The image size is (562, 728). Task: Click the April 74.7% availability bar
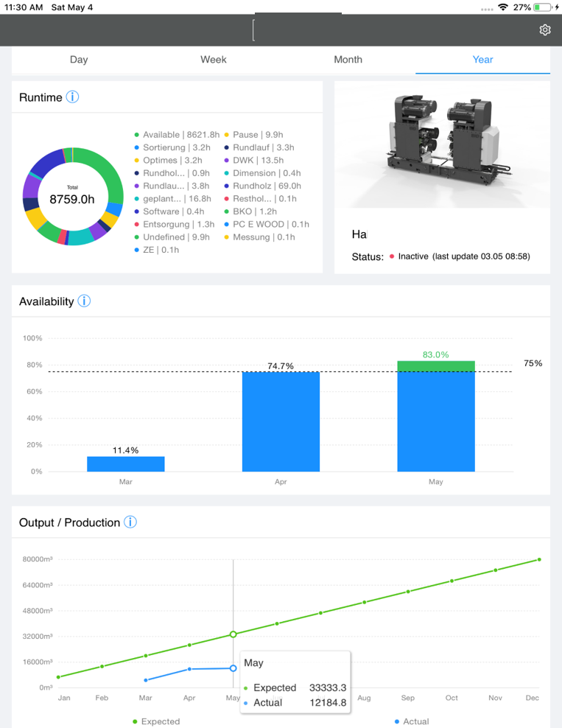(x=281, y=421)
